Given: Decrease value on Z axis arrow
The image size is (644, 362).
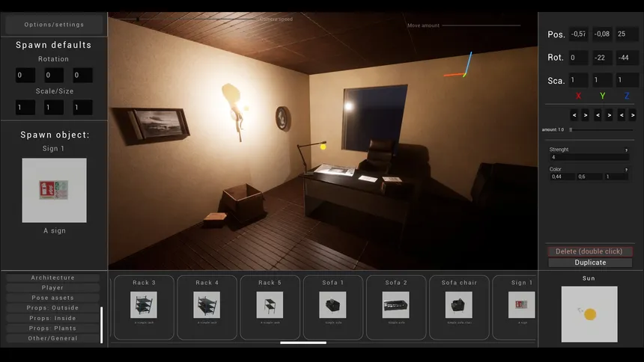Looking at the screenshot, I should [622, 115].
